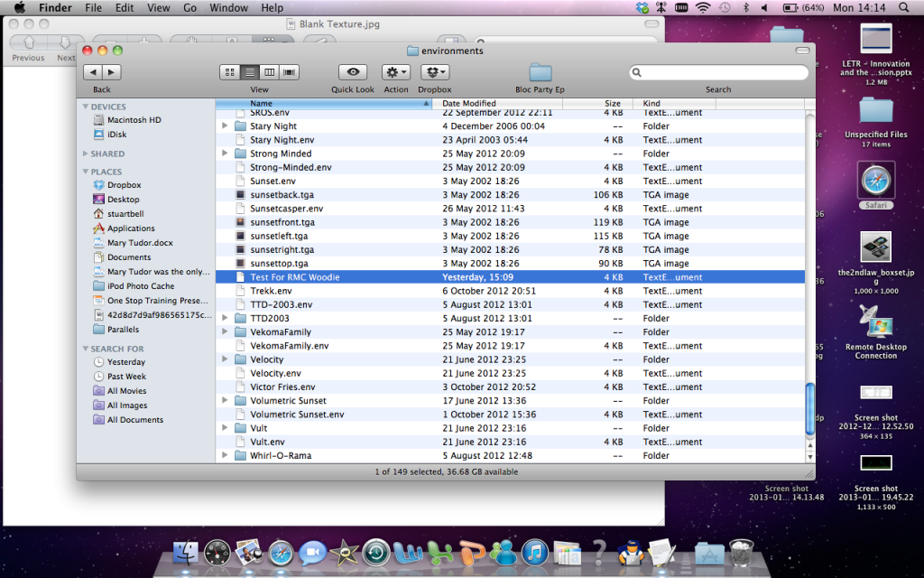Switch to column view mode
Image resolution: width=924 pixels, height=578 pixels.
tap(269, 72)
